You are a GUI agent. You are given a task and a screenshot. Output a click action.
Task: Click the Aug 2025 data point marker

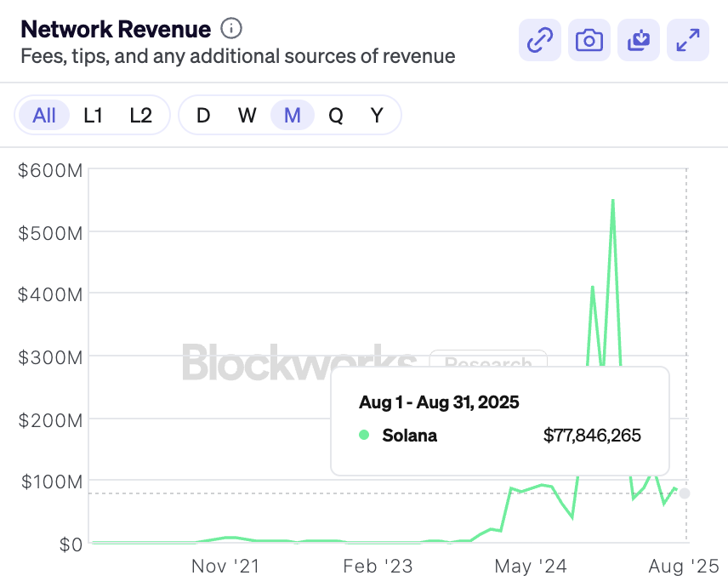pos(685,493)
